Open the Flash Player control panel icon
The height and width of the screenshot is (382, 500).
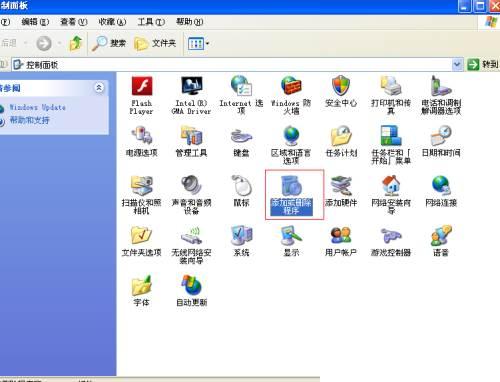click(x=142, y=86)
